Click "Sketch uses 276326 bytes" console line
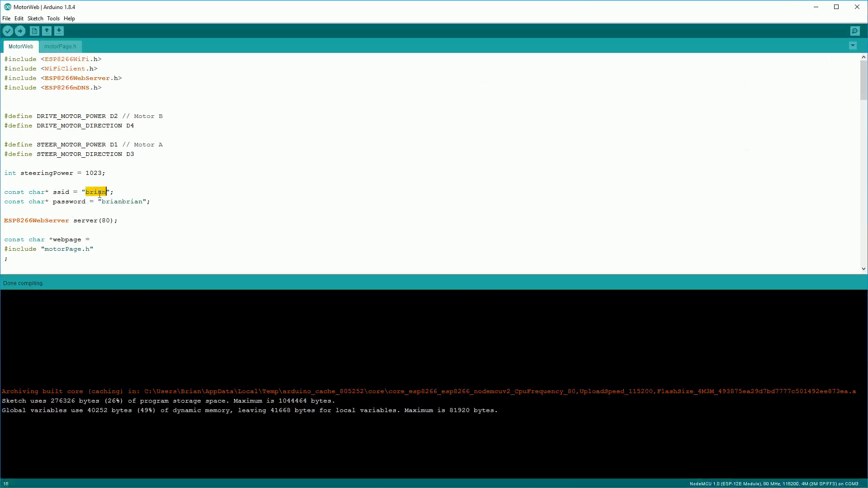The width and height of the screenshot is (868, 488). 168,401
